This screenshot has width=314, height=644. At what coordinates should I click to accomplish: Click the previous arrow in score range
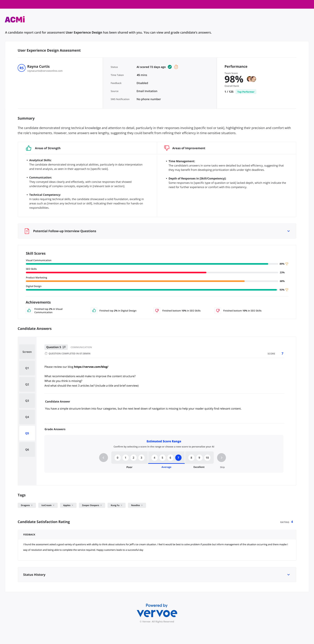pos(103,457)
